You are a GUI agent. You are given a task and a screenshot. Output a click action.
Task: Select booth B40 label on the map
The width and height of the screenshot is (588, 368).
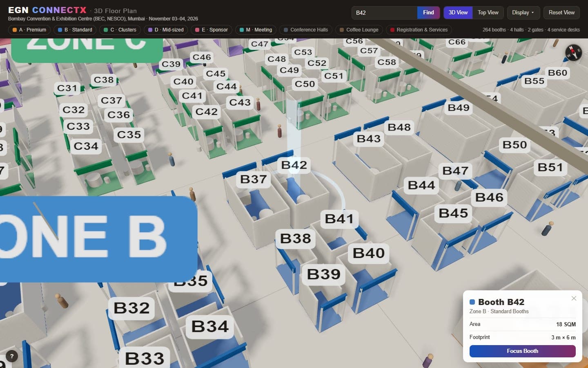[x=368, y=254]
